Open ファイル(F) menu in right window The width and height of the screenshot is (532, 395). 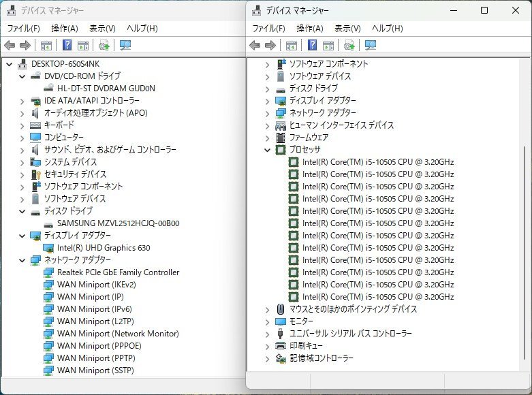tap(268, 29)
